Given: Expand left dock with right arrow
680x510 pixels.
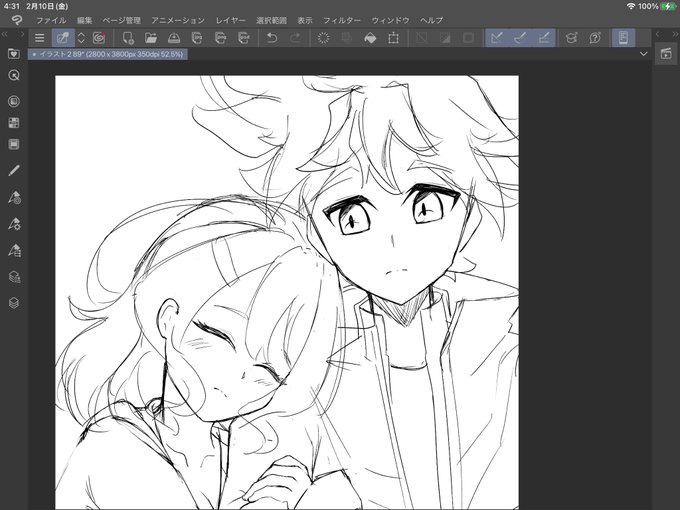Looking at the screenshot, I should [x=23, y=34].
